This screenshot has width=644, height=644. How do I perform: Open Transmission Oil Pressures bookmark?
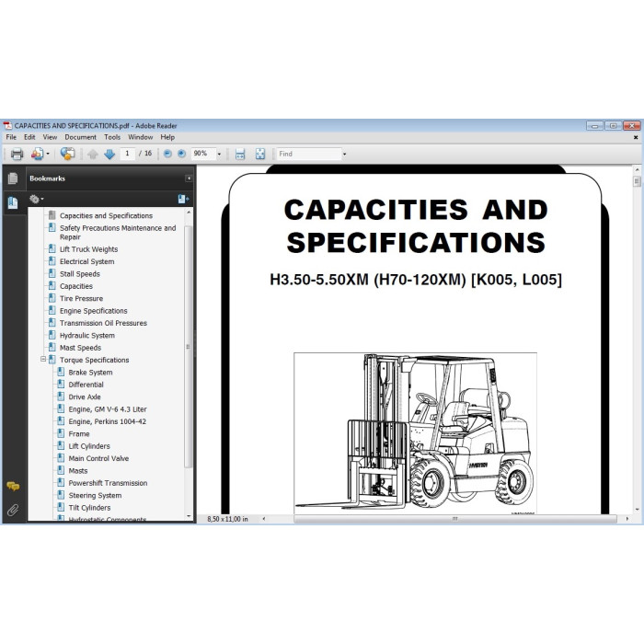[103, 323]
